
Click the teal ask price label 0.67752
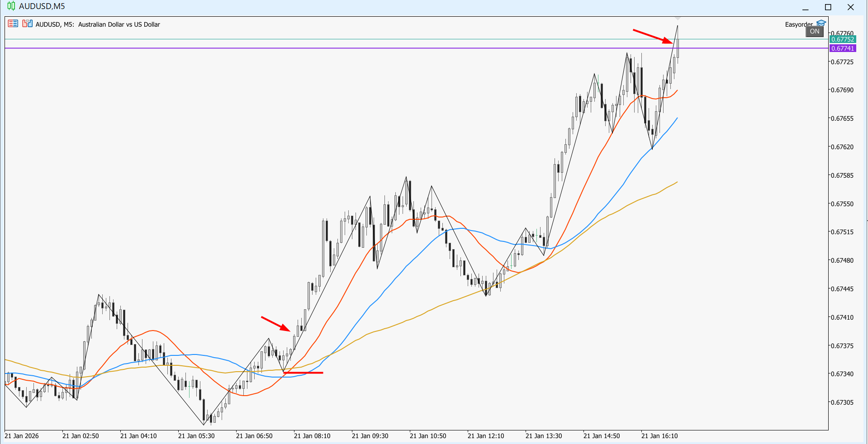coord(843,39)
